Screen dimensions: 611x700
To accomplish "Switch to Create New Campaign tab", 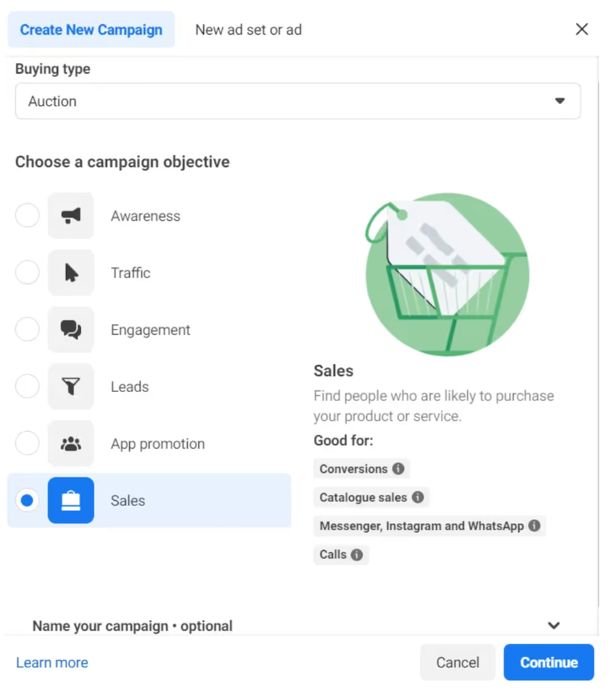I will tap(91, 29).
